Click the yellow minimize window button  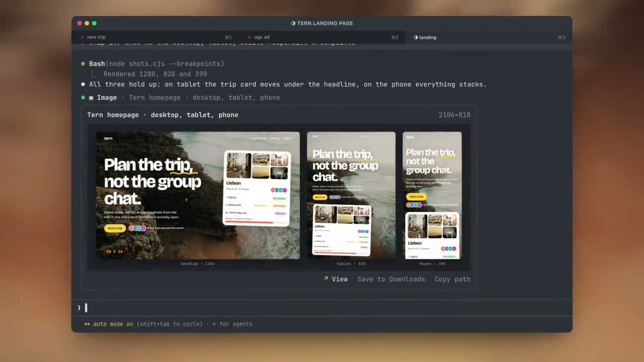(x=87, y=23)
